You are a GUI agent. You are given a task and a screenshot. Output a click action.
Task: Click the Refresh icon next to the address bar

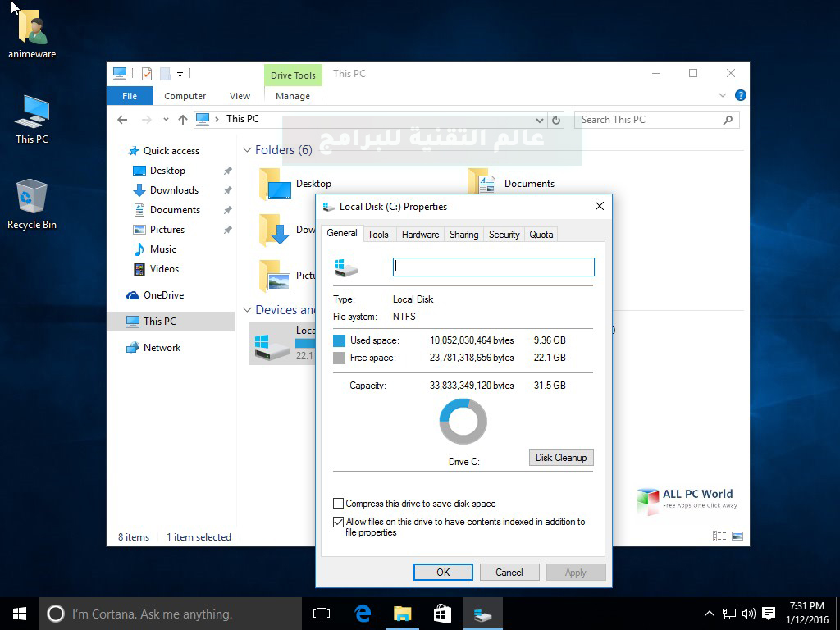click(556, 119)
